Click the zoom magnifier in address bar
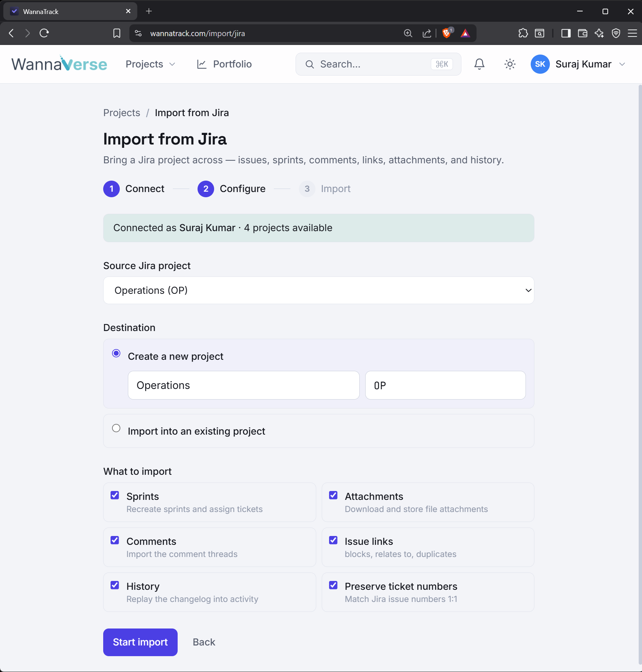Screen dimensions: 642x672 (408, 33)
